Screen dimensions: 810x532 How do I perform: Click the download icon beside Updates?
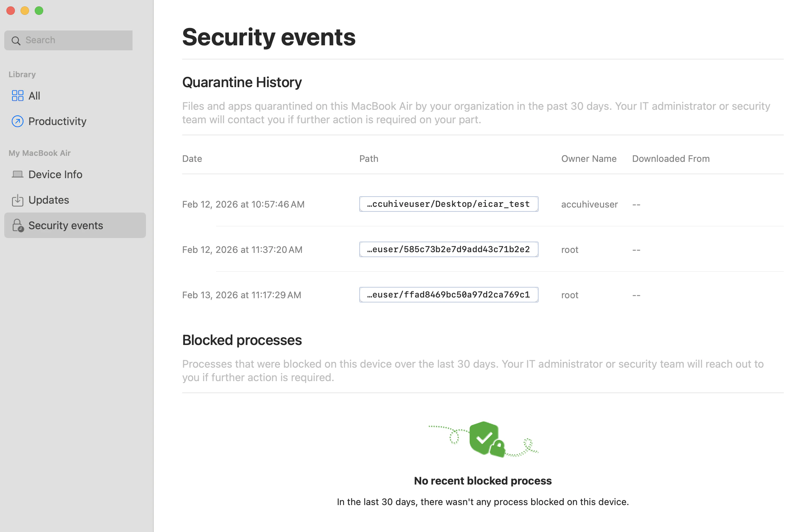click(x=17, y=200)
